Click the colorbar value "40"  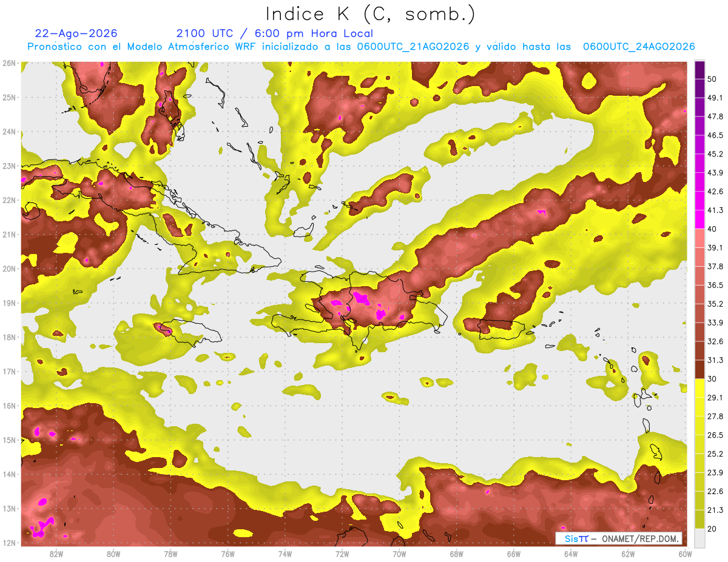712,229
